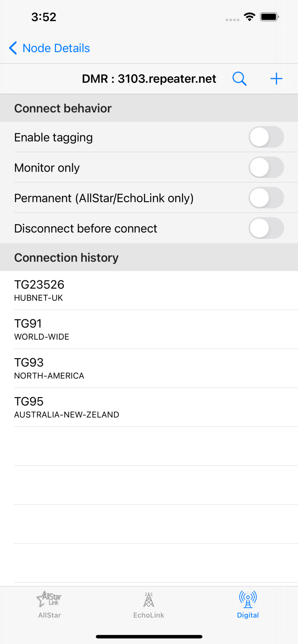The width and height of the screenshot is (298, 644).
Task: Choose TG93 NORTH-AMERICA history entry
Action: [x=149, y=368]
